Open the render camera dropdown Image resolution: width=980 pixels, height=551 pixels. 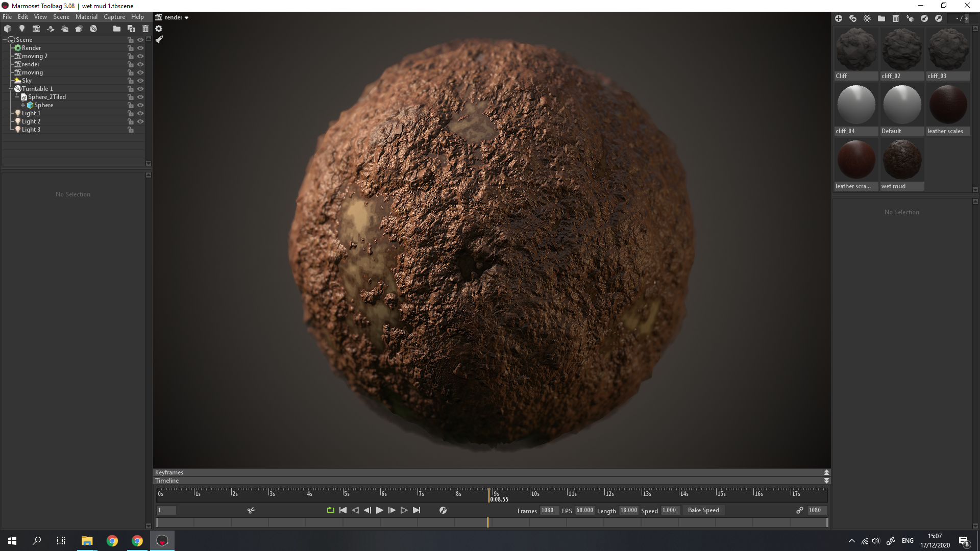(x=173, y=17)
